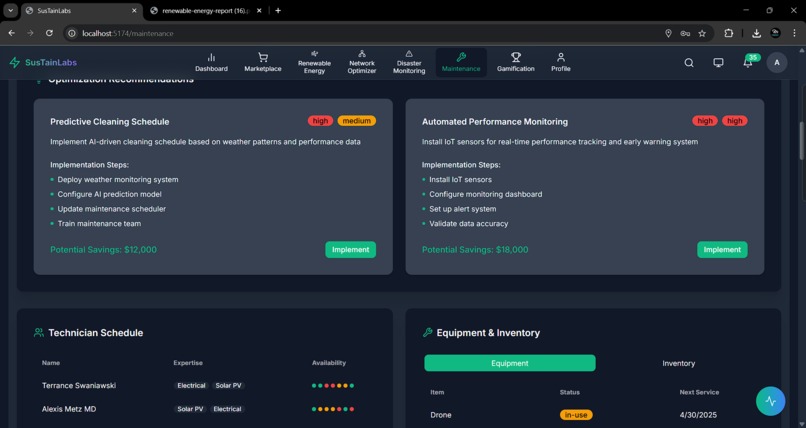Image resolution: width=806 pixels, height=428 pixels.
Task: Implement Automated Performance Monitoring recommendation
Action: (x=722, y=250)
